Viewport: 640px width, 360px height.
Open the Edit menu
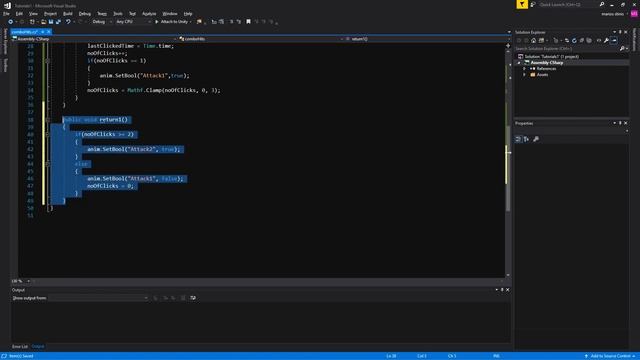tap(19, 13)
